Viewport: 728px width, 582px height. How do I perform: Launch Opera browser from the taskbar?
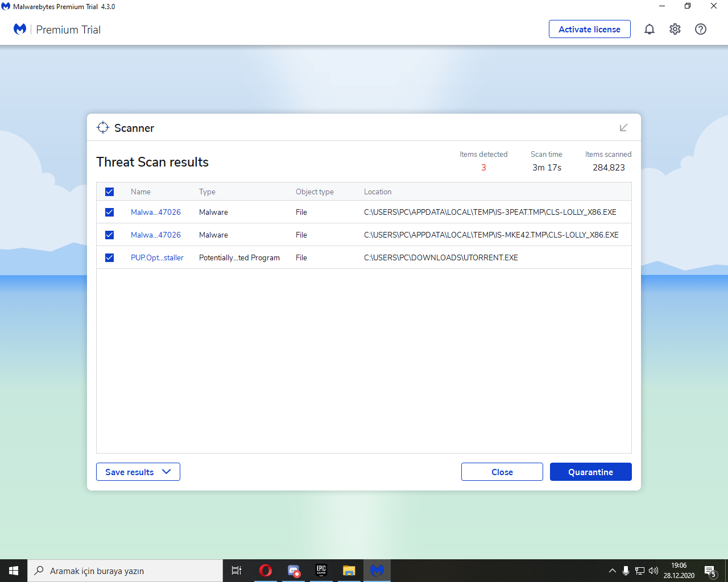(x=265, y=571)
